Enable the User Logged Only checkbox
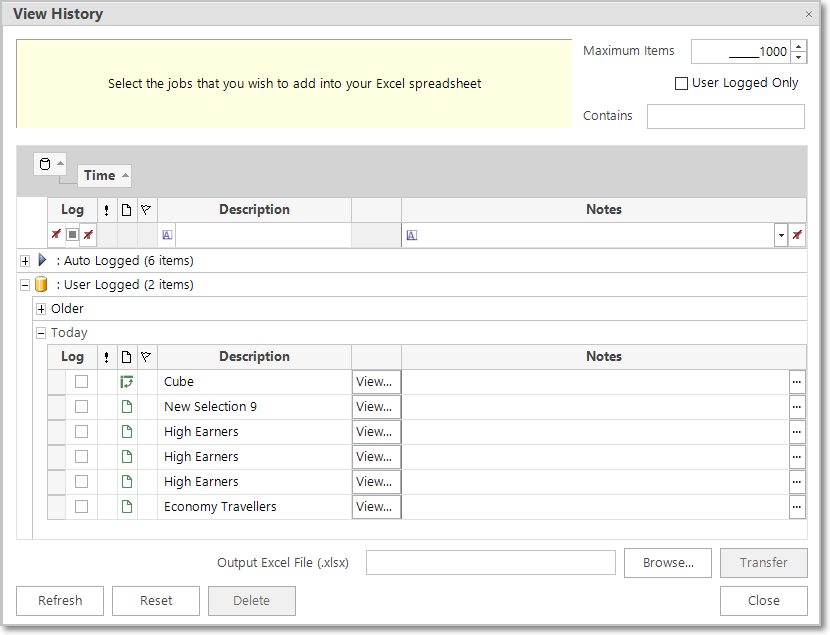Image resolution: width=830 pixels, height=635 pixels. tap(681, 83)
